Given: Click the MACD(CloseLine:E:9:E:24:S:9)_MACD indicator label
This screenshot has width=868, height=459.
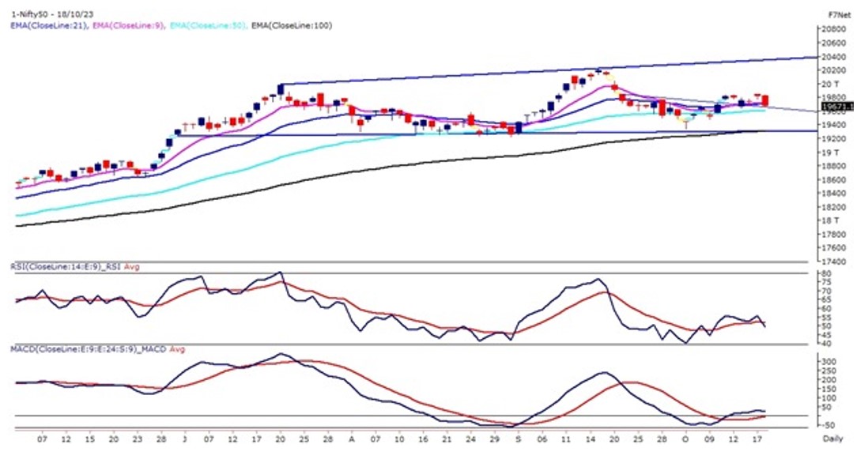Looking at the screenshot, I should pyautogui.click(x=89, y=349).
